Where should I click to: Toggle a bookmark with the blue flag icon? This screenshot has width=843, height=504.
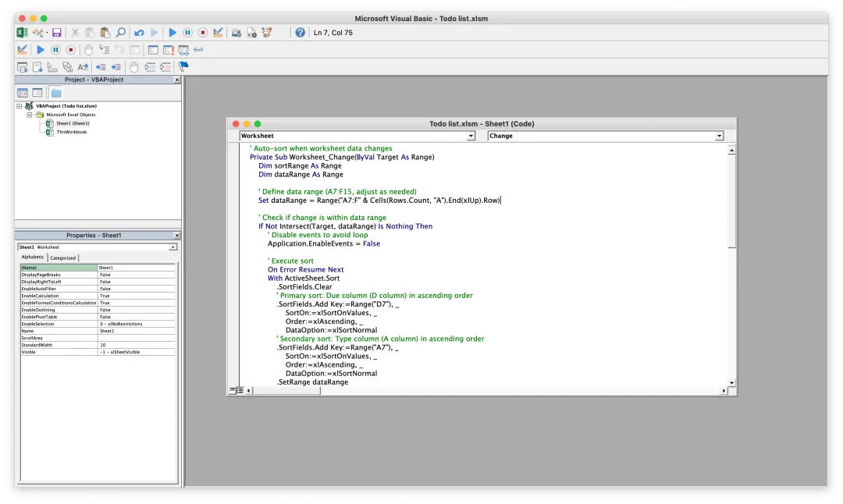coord(183,66)
